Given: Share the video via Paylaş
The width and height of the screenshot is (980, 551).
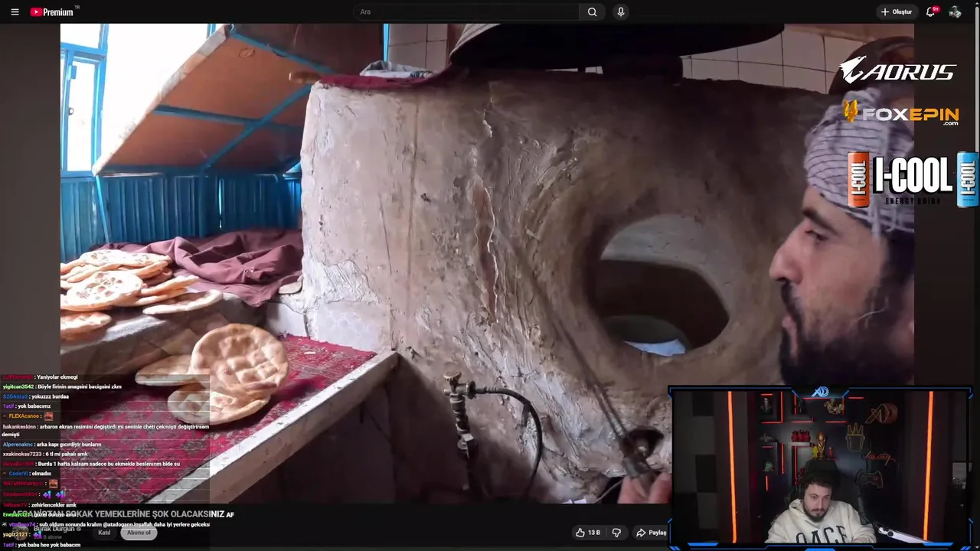Looking at the screenshot, I should (652, 533).
